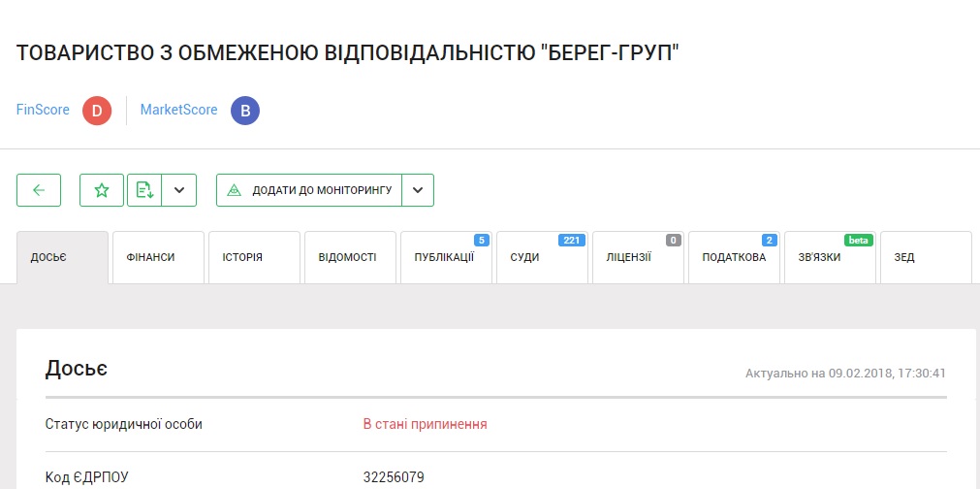The width and height of the screenshot is (980, 489).
Task: Open the Зв'язки beta tab
Action: point(829,258)
